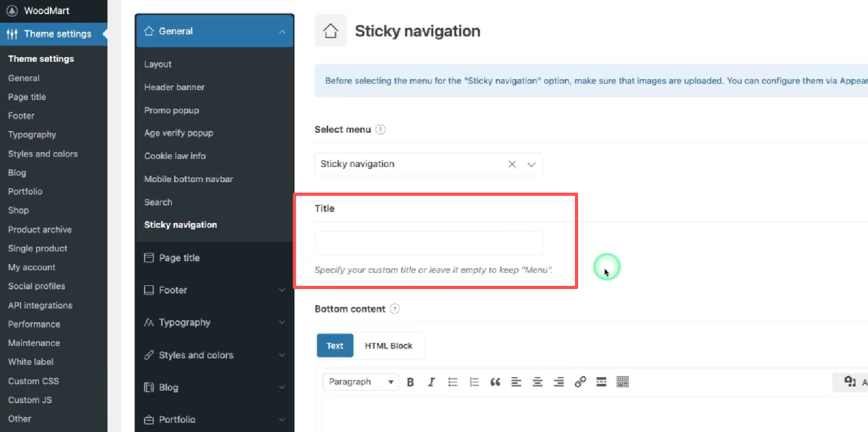
Task: Click the help icon beside Select menu
Action: 381,129
